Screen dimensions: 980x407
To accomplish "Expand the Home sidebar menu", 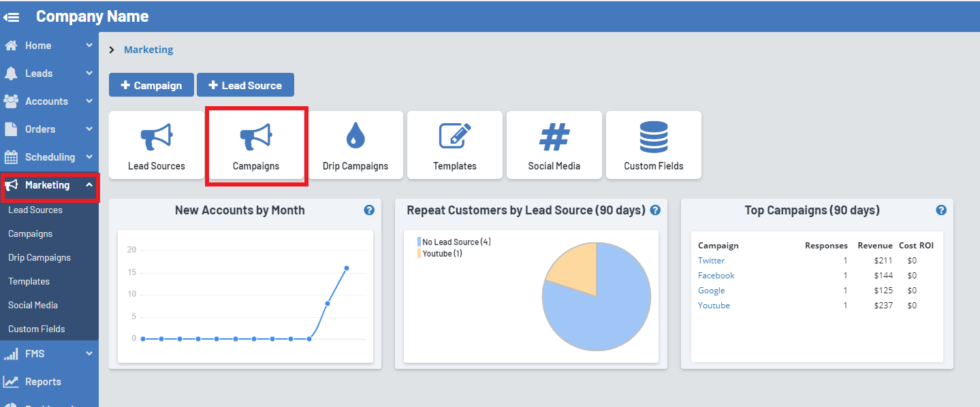I will (x=49, y=46).
